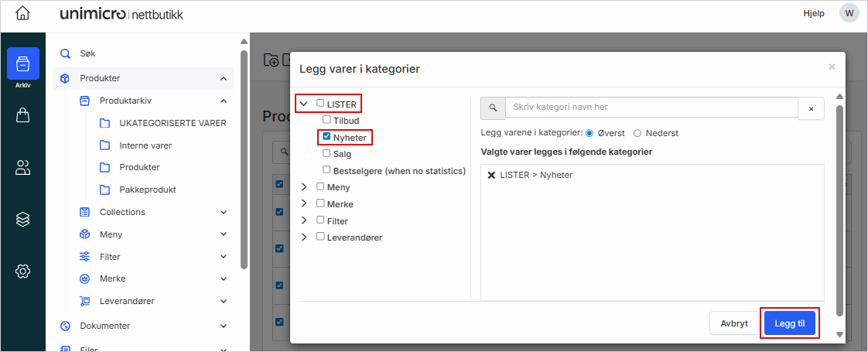Expand Collections in the sidebar
This screenshot has width=868, height=352.
point(224,212)
